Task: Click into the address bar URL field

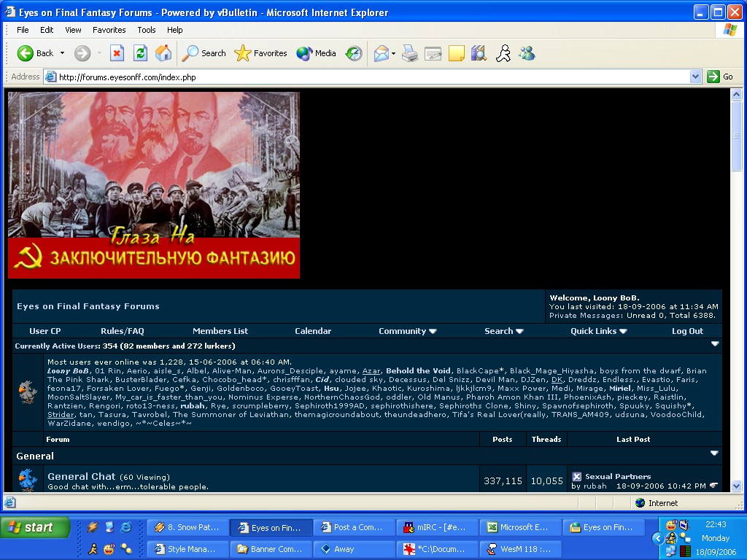Action: [371, 77]
